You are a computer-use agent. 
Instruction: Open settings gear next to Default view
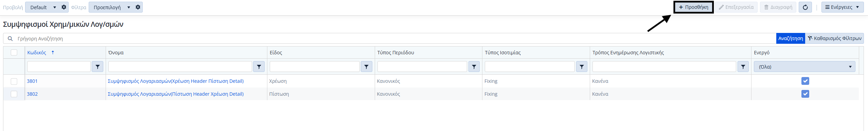click(x=64, y=7)
